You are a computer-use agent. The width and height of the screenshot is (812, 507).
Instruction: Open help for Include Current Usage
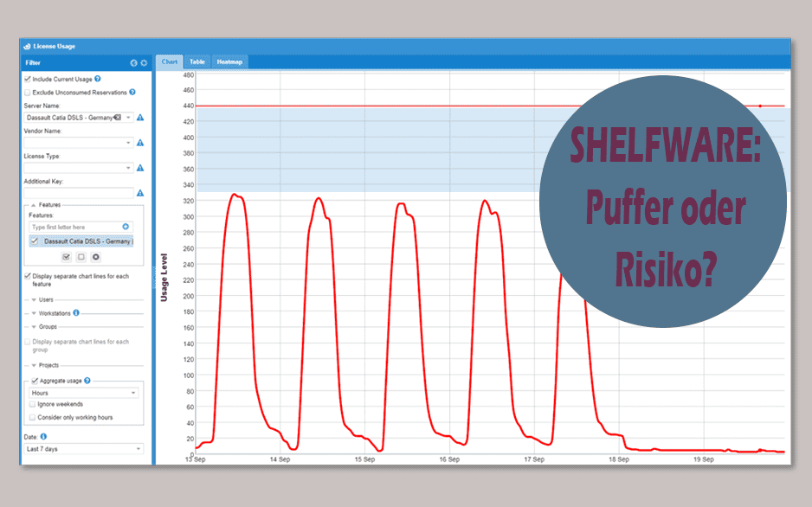(97, 79)
